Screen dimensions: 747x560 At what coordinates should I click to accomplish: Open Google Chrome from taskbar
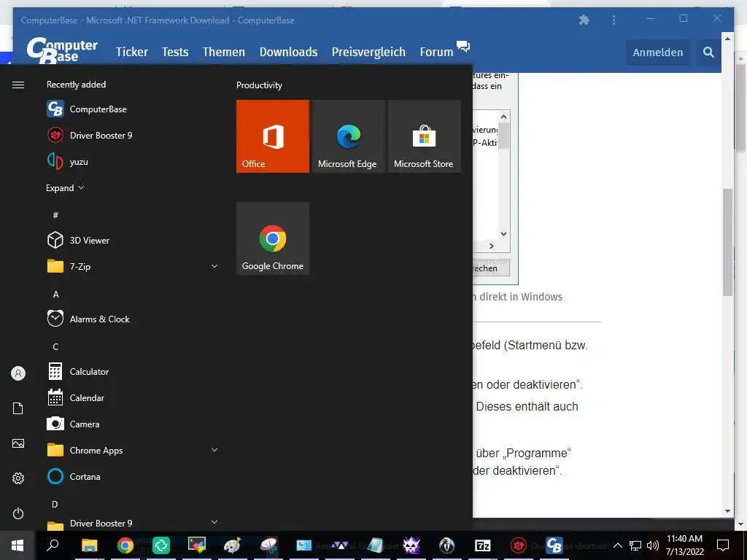[125, 545]
